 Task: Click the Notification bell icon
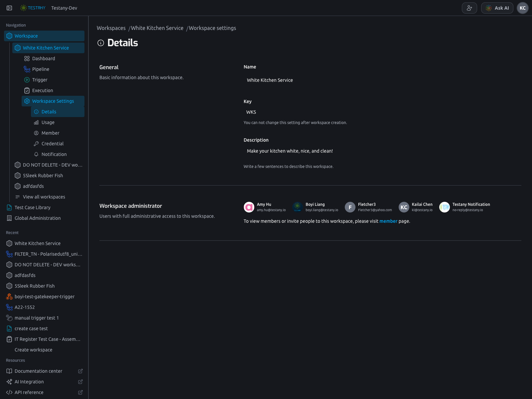coord(36,154)
